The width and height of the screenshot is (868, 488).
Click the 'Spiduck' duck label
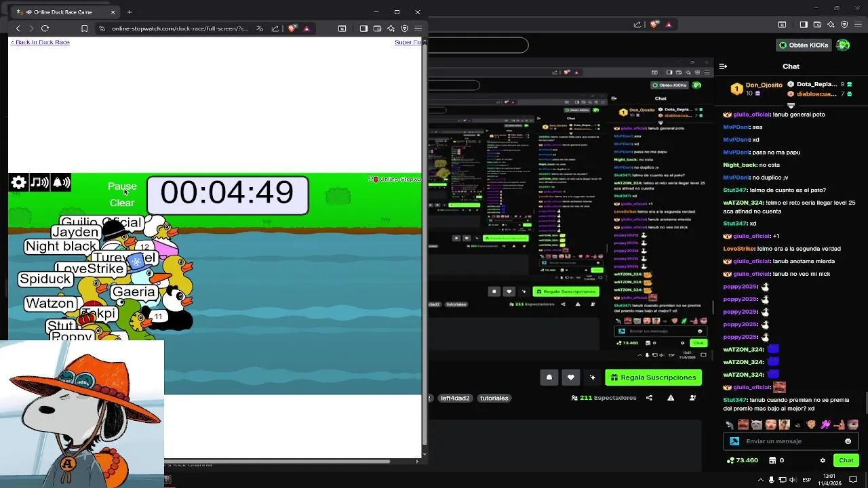[46, 279]
